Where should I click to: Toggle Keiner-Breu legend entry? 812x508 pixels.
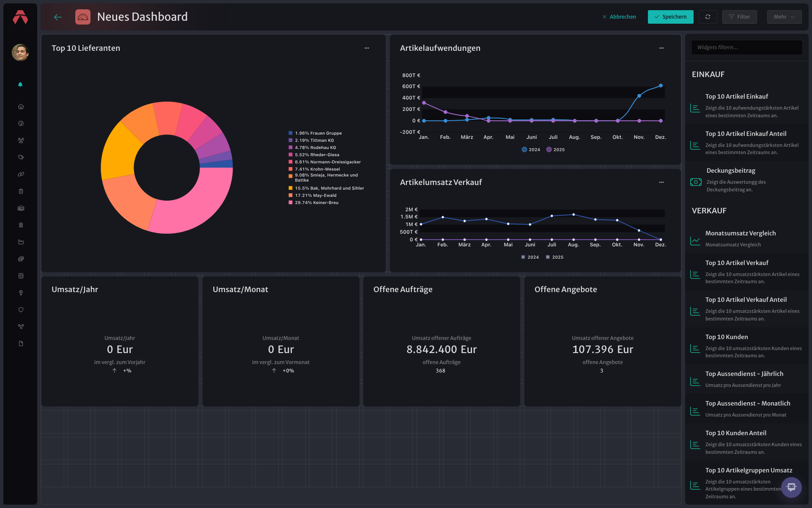tap(313, 202)
